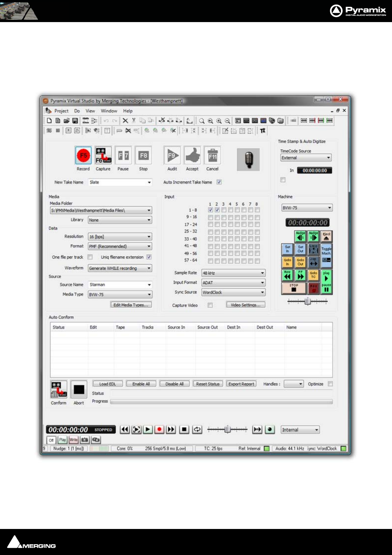Viewport: 392px width, 555px height.
Task: Toggle input 3 checkbox in row 1 - 8
Action: (224, 210)
